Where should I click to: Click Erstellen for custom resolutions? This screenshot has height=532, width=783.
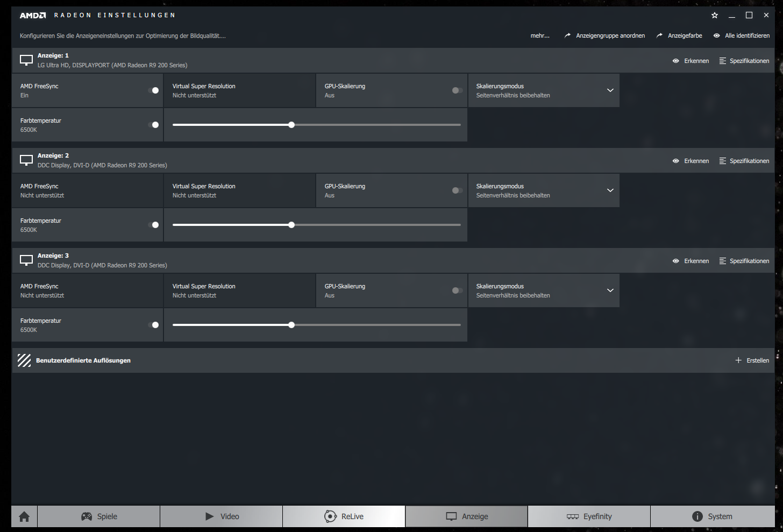click(x=758, y=360)
